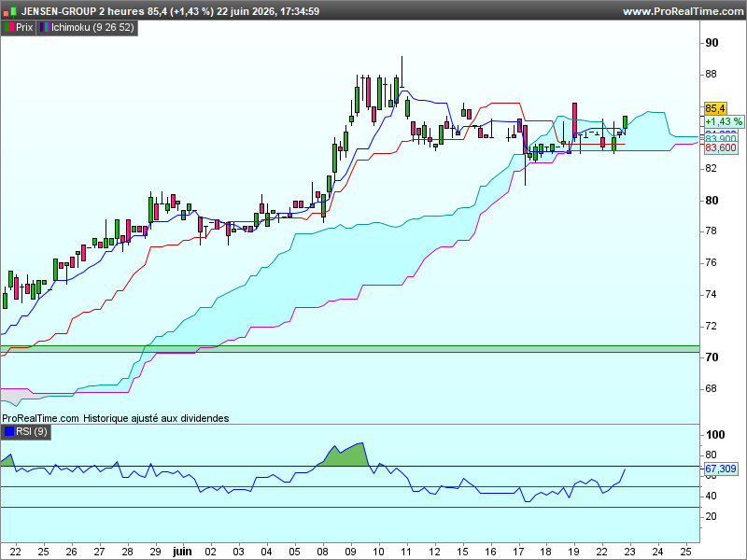Click the 'Historique ajusté aux dividendes' note

(x=156, y=418)
